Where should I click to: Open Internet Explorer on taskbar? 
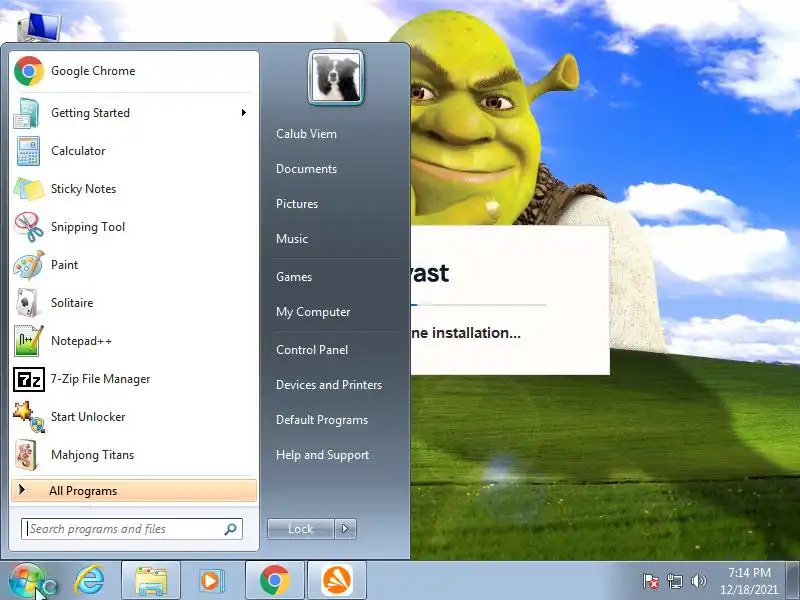[90, 581]
